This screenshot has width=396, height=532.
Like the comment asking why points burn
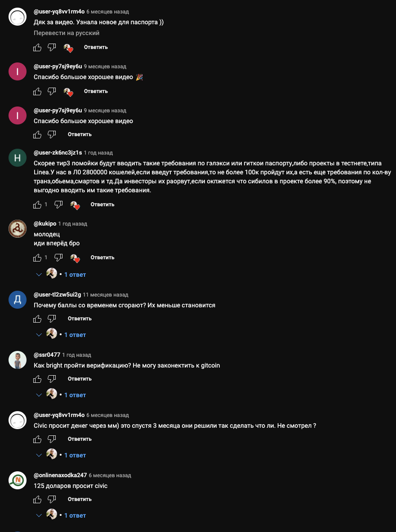[x=37, y=319]
